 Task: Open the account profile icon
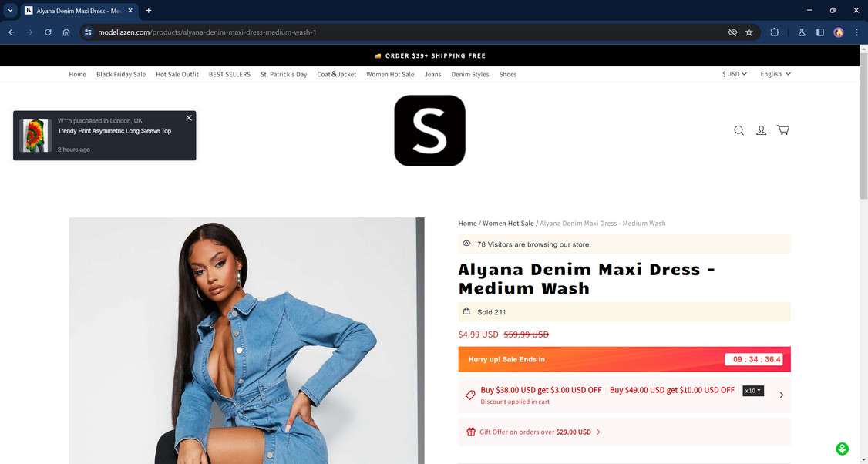[x=761, y=131]
